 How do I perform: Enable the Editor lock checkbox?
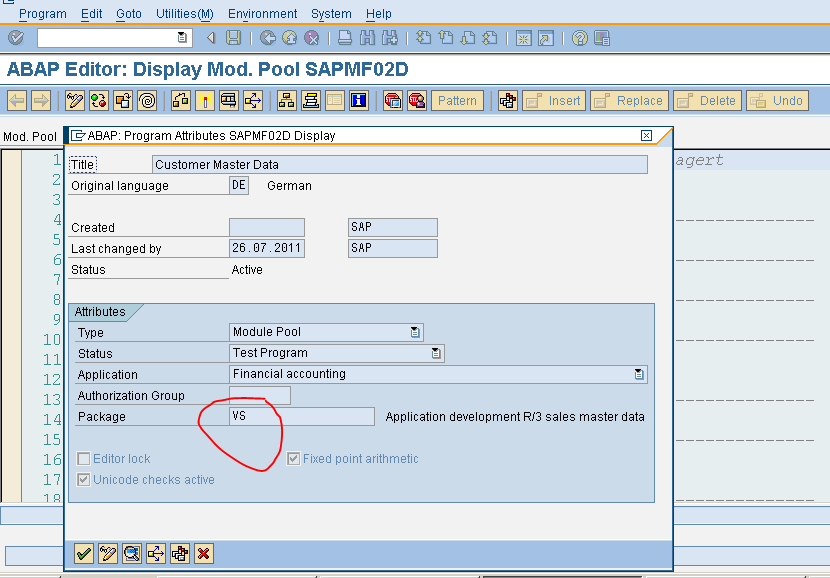[x=84, y=458]
